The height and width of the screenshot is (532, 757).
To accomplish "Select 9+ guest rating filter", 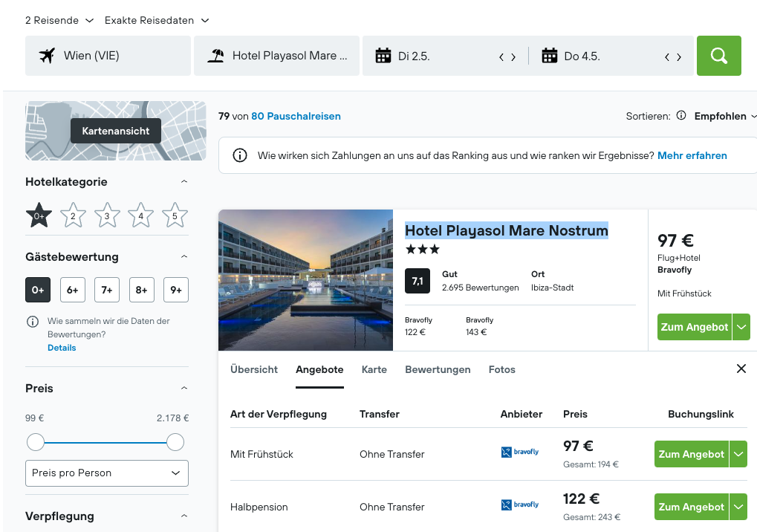I will tap(176, 290).
